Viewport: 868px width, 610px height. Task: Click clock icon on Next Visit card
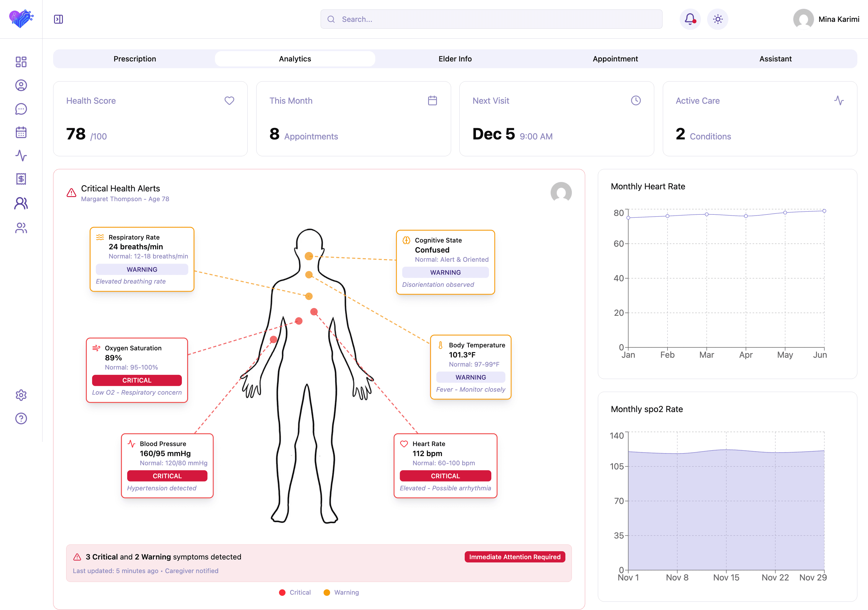(x=636, y=101)
